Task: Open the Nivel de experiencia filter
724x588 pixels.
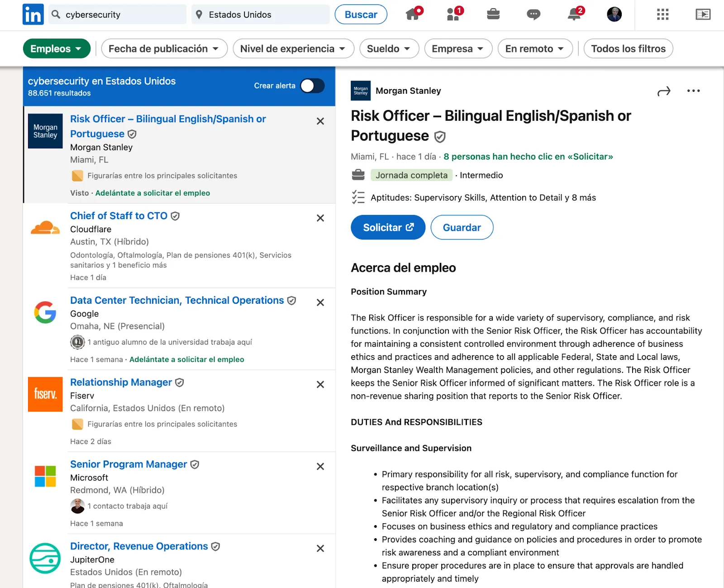Action: click(x=293, y=48)
